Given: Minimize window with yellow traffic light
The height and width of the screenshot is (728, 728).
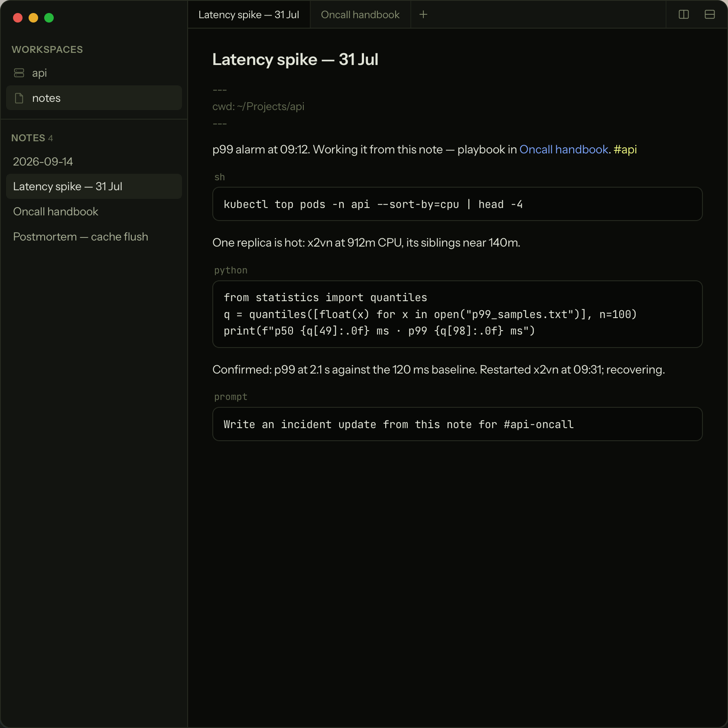Looking at the screenshot, I should point(33,18).
